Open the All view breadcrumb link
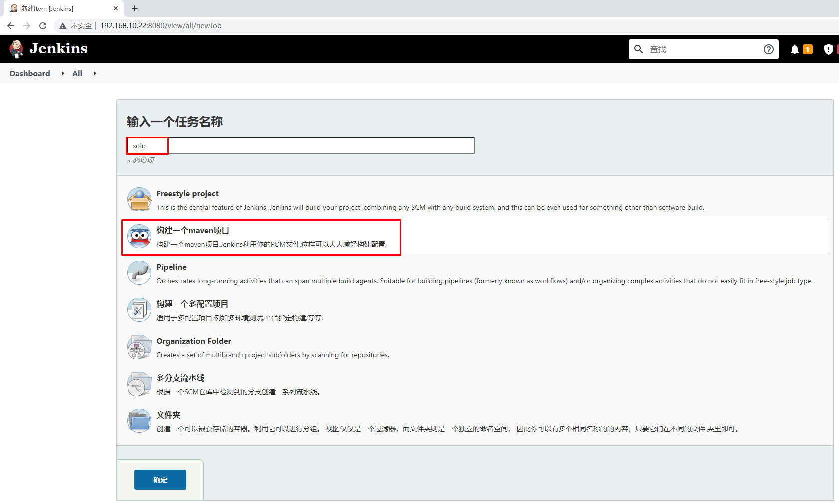The width and height of the screenshot is (839, 504). point(77,73)
